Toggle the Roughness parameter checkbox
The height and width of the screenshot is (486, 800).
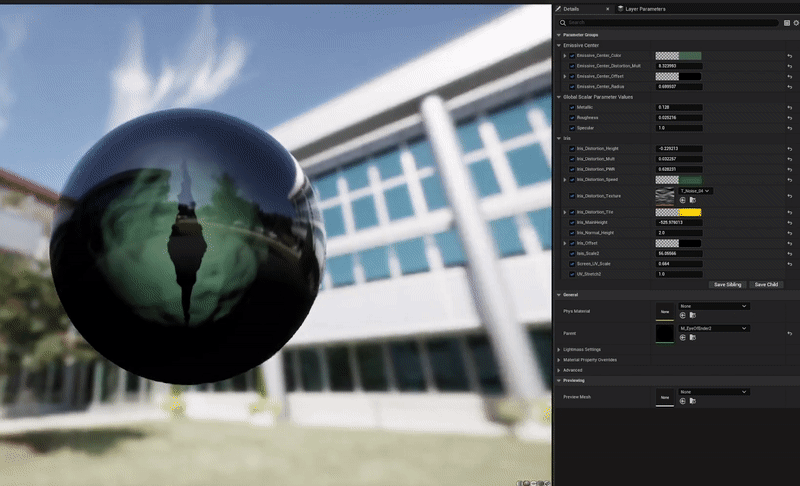[572, 117]
